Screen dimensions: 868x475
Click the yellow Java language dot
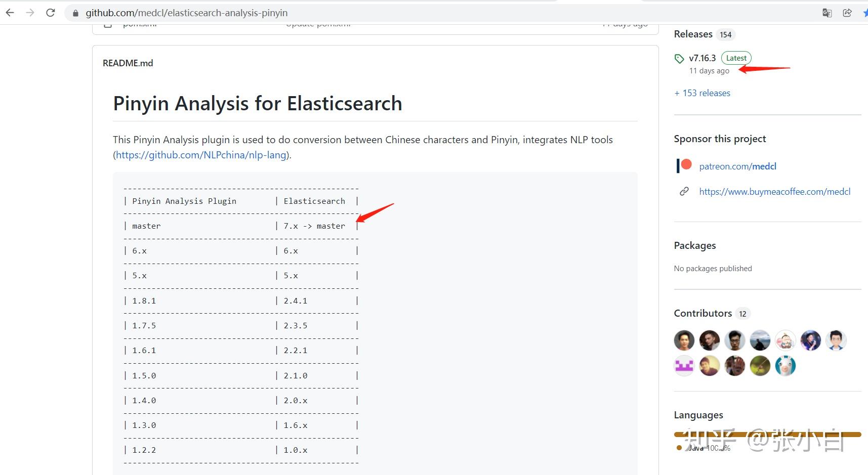click(679, 448)
